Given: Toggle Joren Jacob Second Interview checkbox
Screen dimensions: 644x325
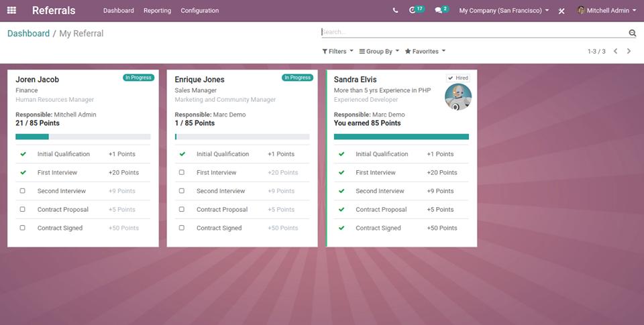Looking at the screenshot, I should coord(23,191).
